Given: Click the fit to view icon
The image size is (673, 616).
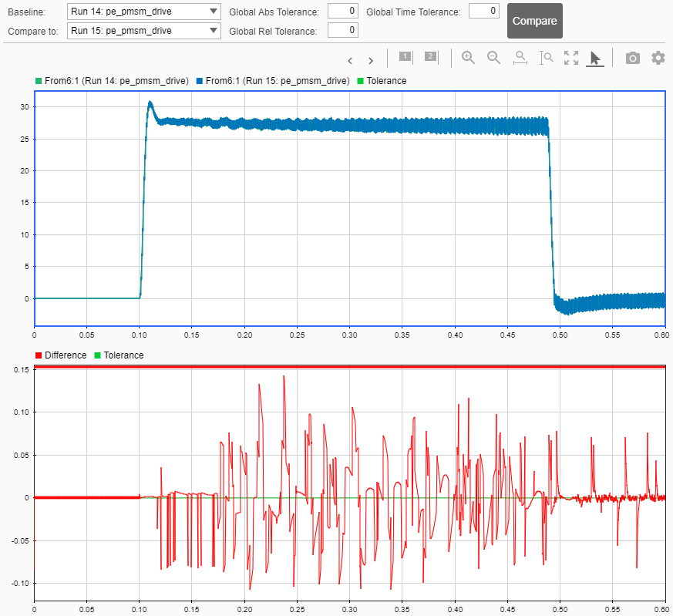Looking at the screenshot, I should 570,58.
